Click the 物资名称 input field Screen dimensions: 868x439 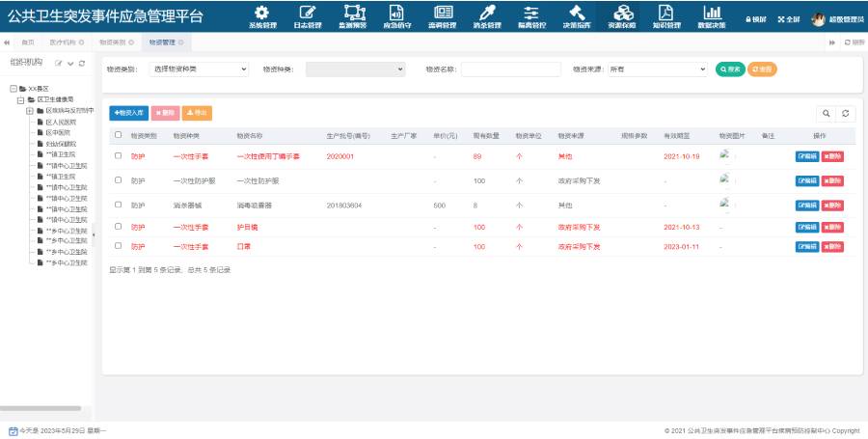[510, 69]
